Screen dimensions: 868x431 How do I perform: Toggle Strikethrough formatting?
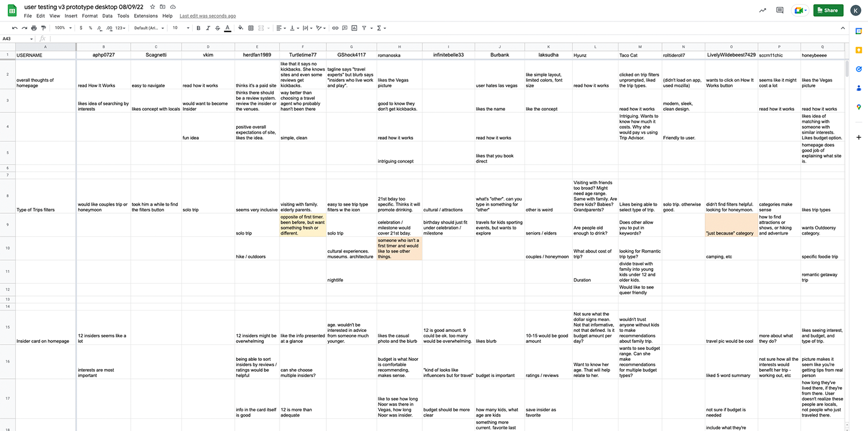[218, 28]
